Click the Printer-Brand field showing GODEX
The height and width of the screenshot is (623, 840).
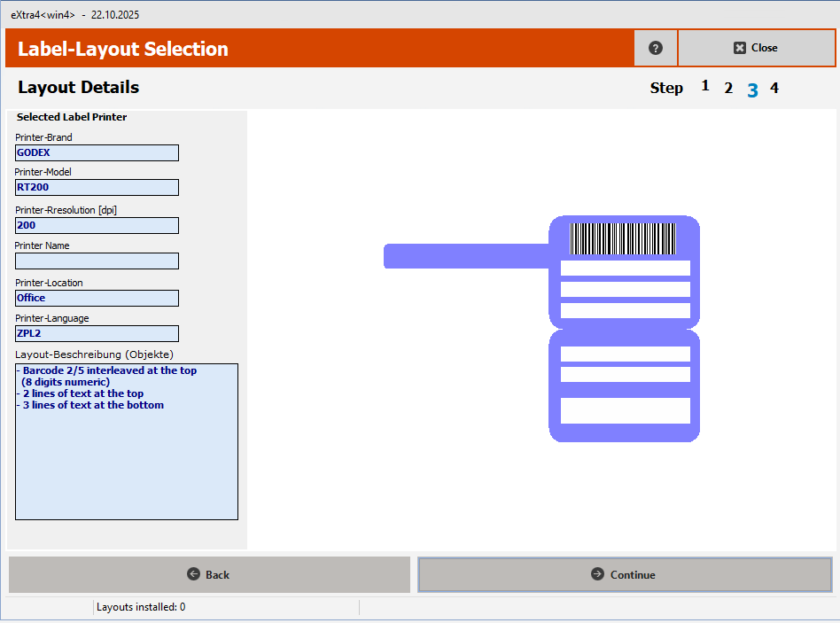coord(96,152)
